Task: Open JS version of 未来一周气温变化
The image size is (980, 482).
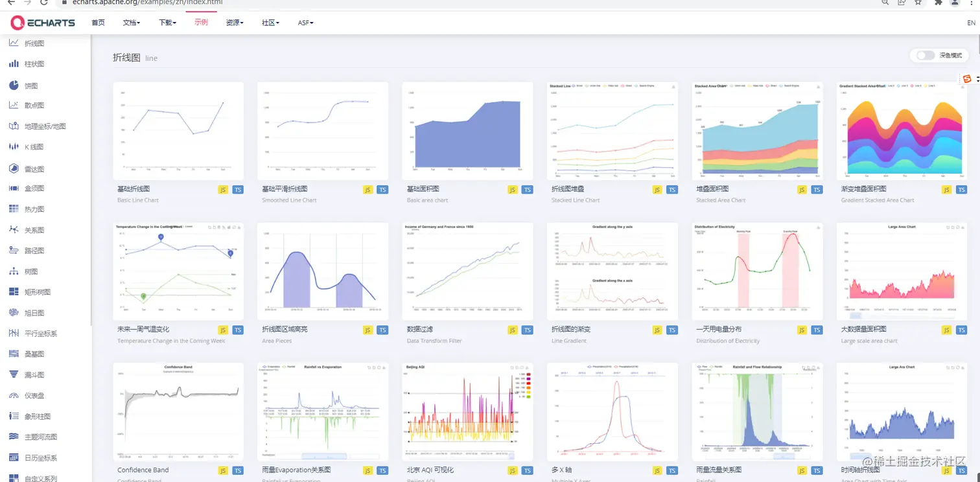Action: 223,330
